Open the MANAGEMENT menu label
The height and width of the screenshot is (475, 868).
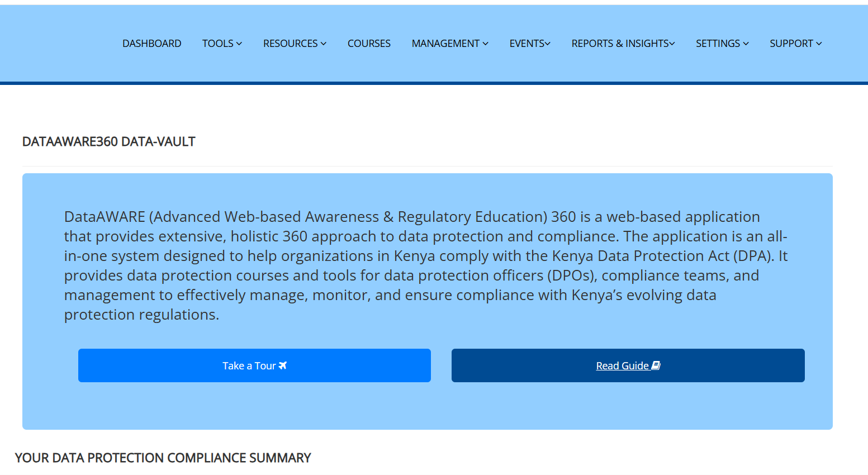click(445, 44)
